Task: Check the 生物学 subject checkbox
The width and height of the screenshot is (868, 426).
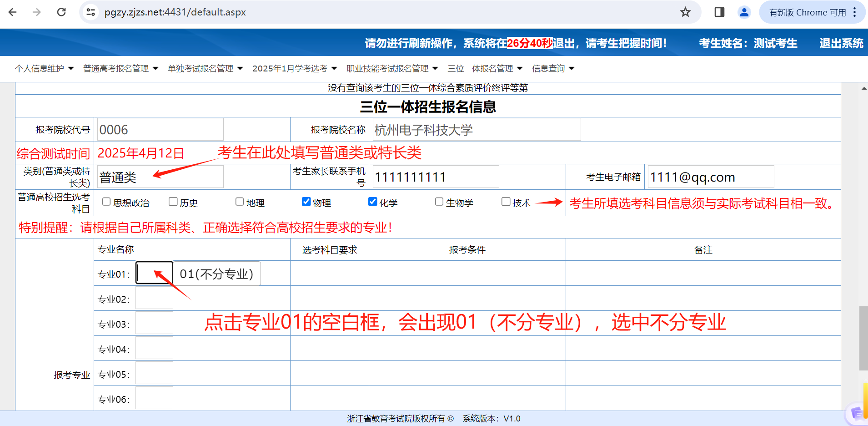Action: coord(439,202)
